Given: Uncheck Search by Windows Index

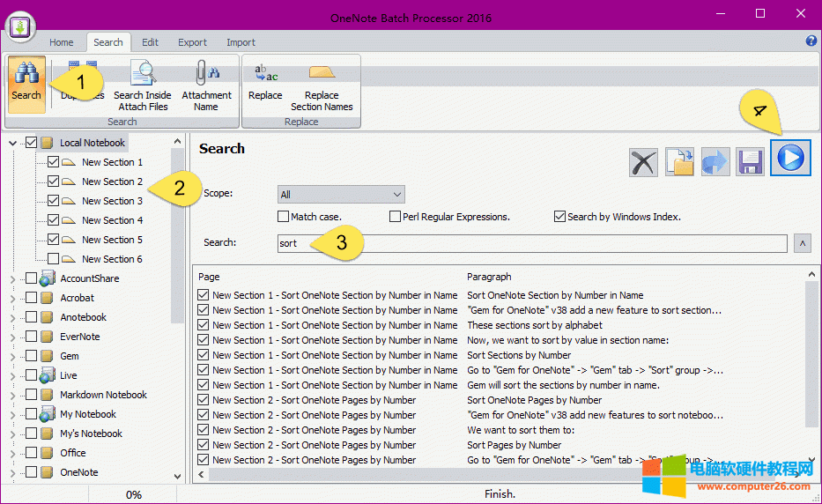Looking at the screenshot, I should 559,217.
